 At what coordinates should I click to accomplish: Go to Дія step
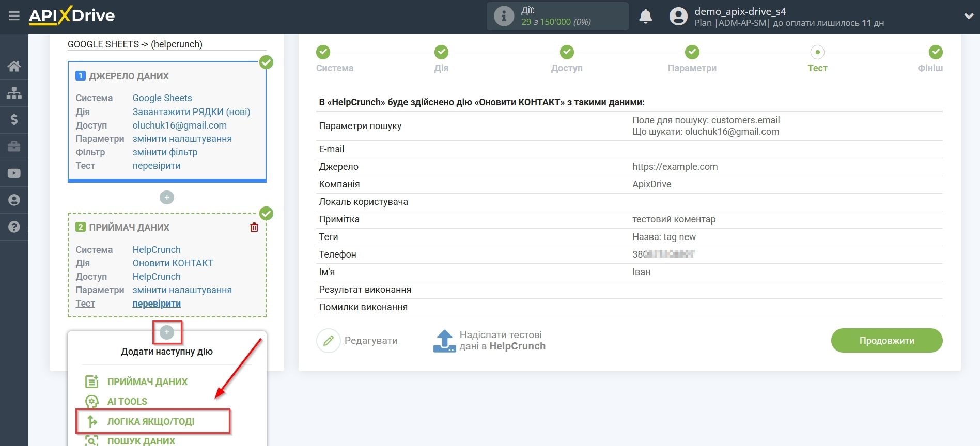coord(441,52)
